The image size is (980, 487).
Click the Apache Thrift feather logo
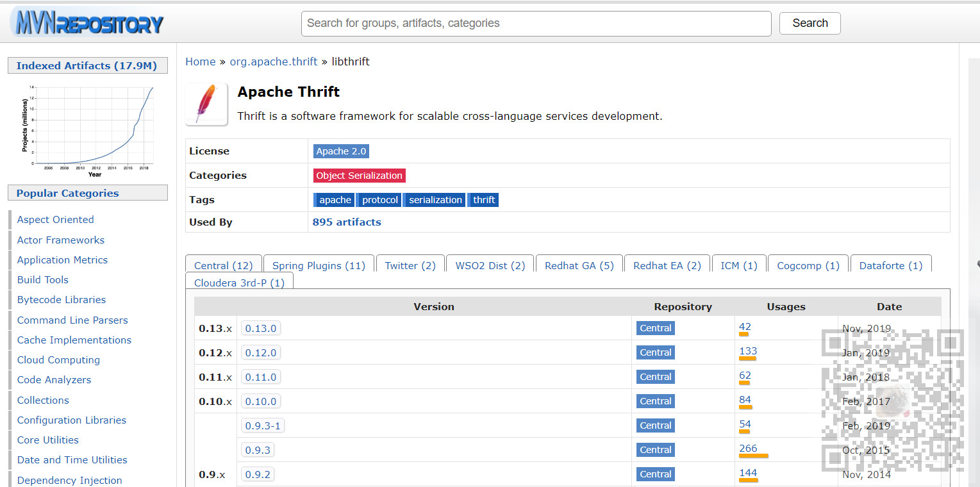coord(206,104)
